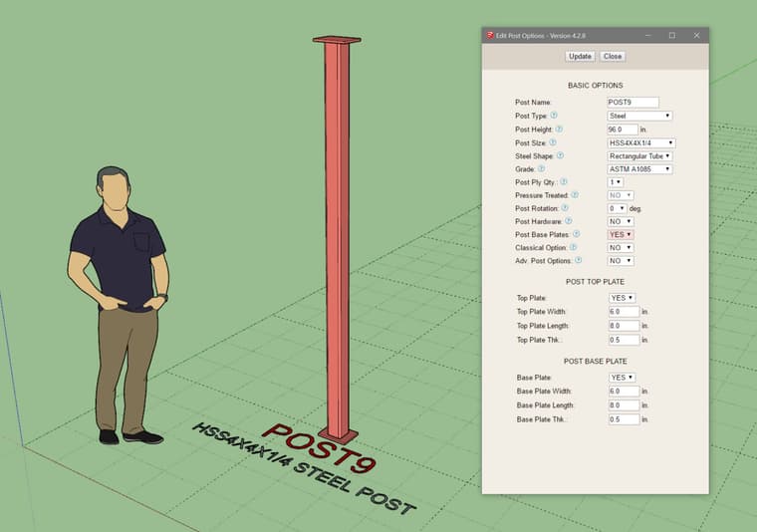Click the Post Base Plates help icon

click(576, 234)
